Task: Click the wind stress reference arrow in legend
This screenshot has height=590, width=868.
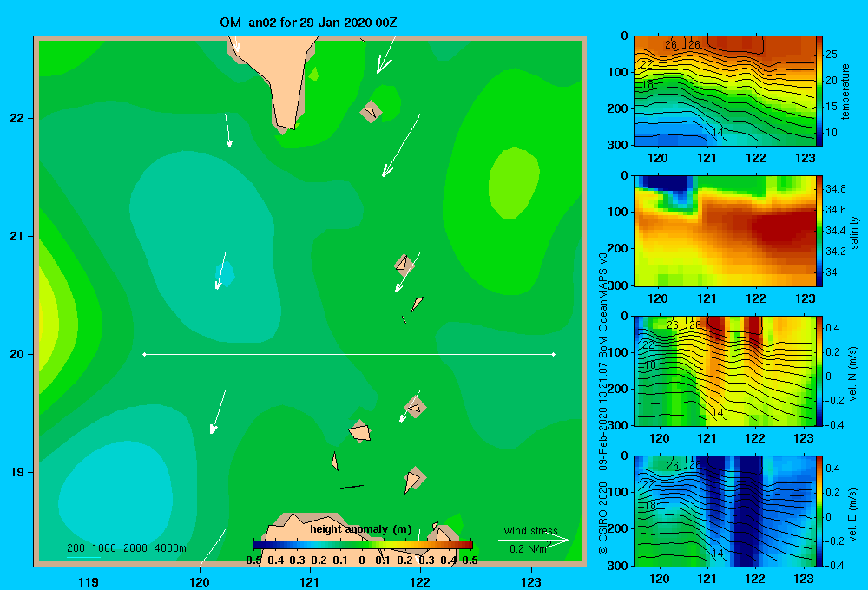Action: pos(534,540)
